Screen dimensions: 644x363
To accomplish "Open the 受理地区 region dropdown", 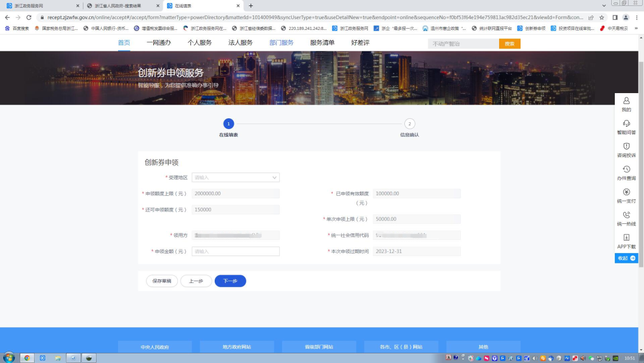I will pos(235,177).
